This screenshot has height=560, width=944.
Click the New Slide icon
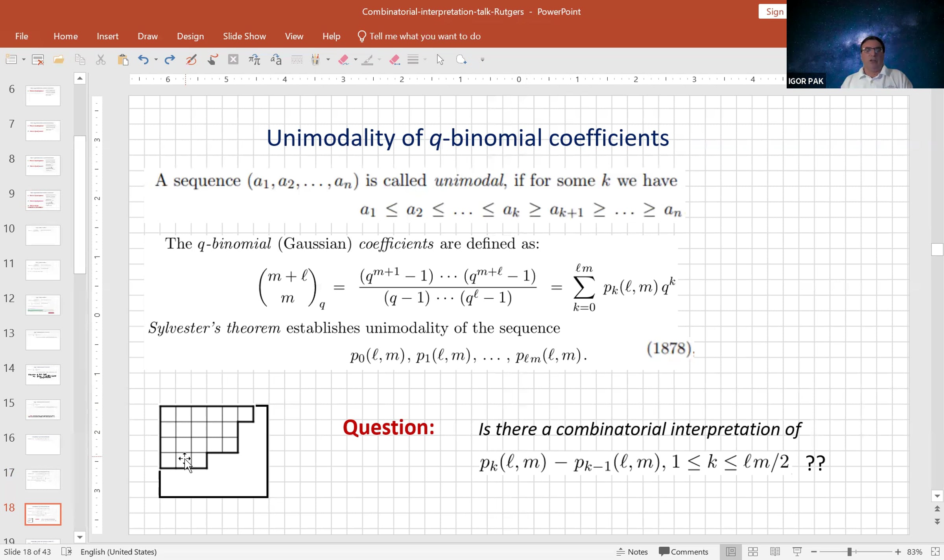tap(11, 59)
